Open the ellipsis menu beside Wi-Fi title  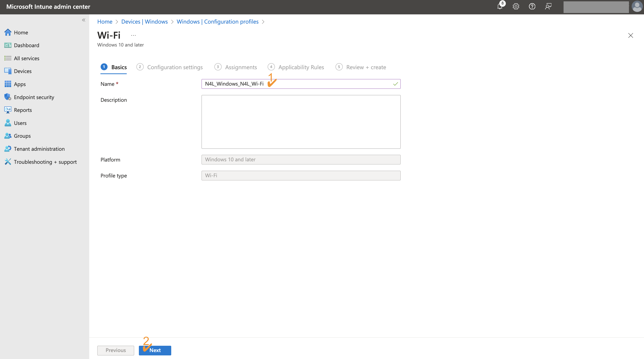pos(133,35)
